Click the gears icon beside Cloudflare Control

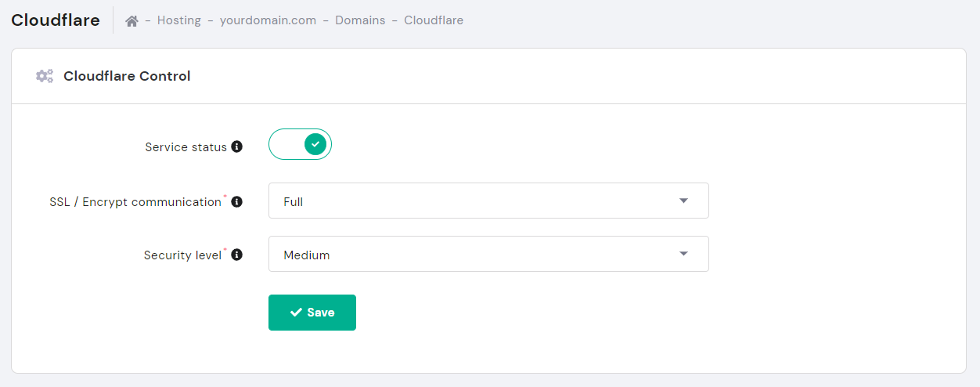[45, 76]
